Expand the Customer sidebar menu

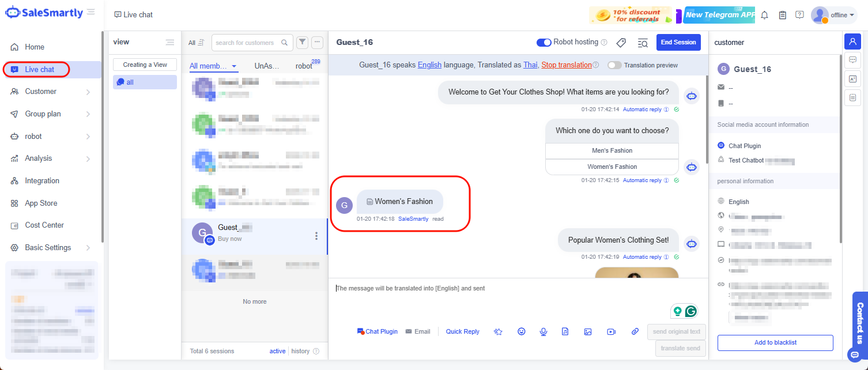(x=50, y=92)
